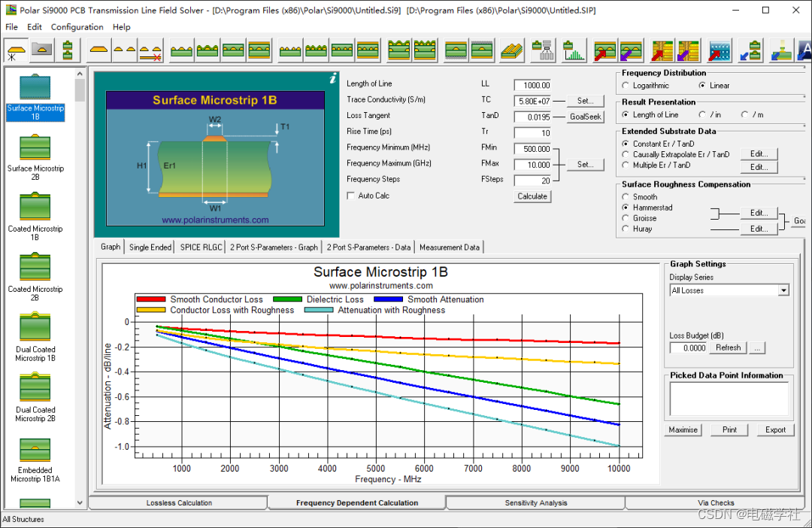Select the uncoated four-trace differential coplanar icon
The height and width of the screenshot is (528, 812).
(x=290, y=51)
